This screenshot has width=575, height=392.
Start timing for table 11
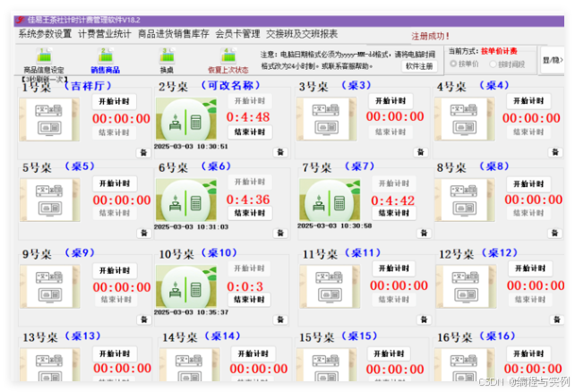pyautogui.click(x=394, y=268)
